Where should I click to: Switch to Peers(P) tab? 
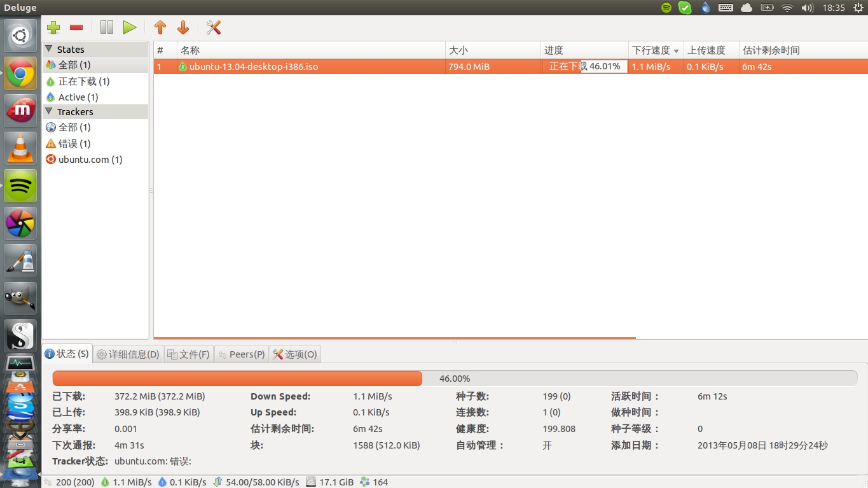241,354
